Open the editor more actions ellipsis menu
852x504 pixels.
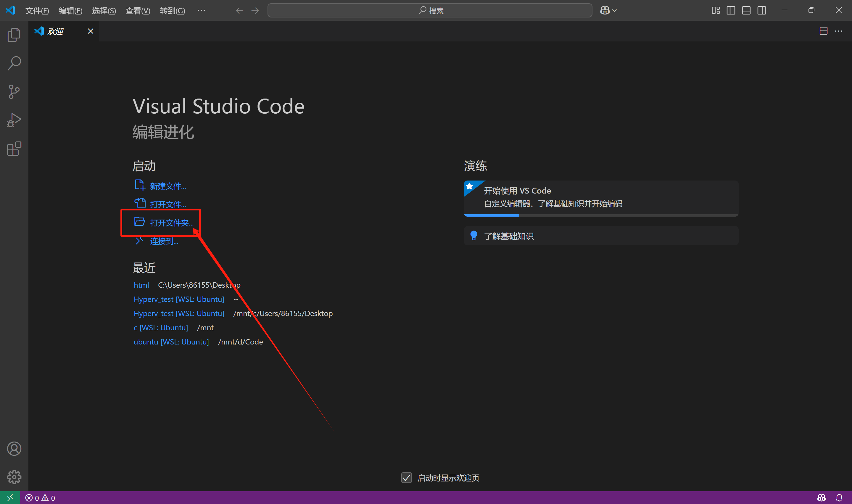[x=838, y=31]
